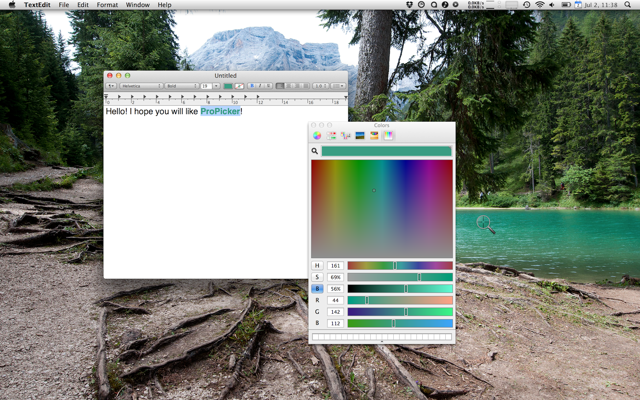Open the TextEdit application menu

pos(37,5)
